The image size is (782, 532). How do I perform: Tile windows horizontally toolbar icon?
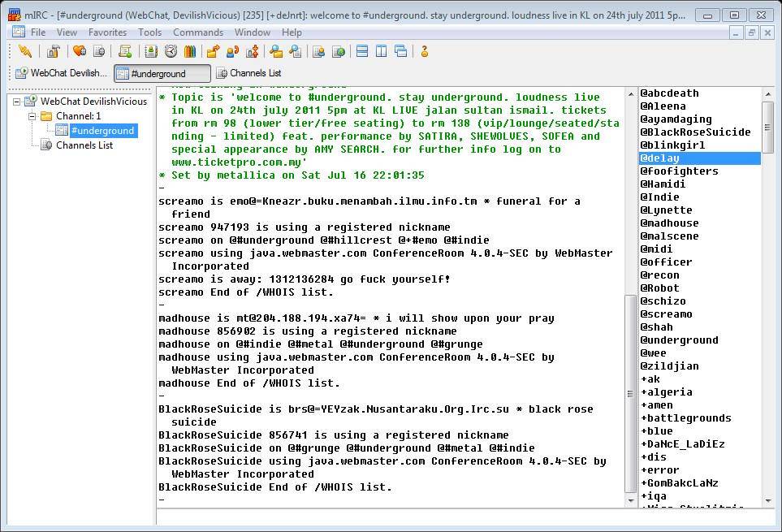(362, 51)
